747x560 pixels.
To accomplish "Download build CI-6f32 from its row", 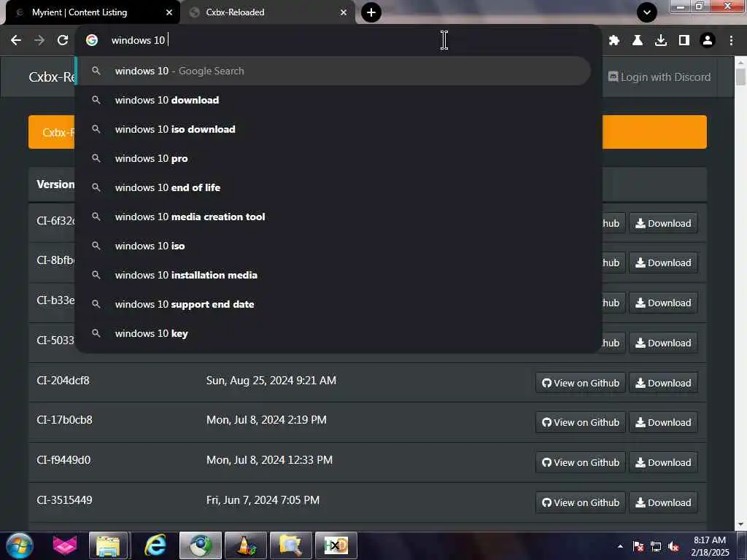I will pyautogui.click(x=663, y=223).
